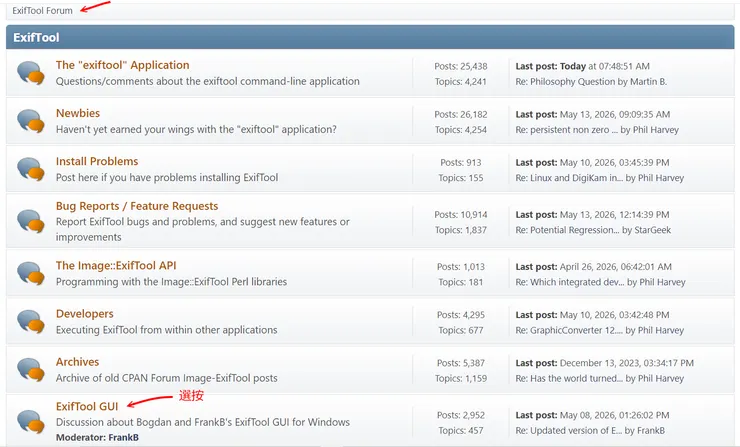Click the text "Posts: 913"

point(461,163)
